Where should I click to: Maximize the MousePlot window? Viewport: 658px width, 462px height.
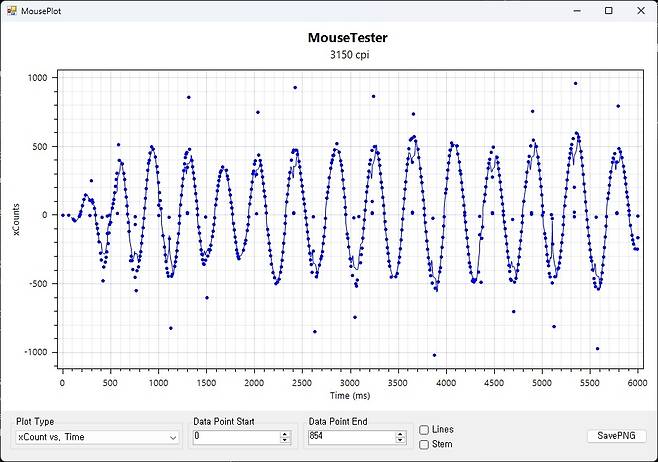click(x=609, y=10)
